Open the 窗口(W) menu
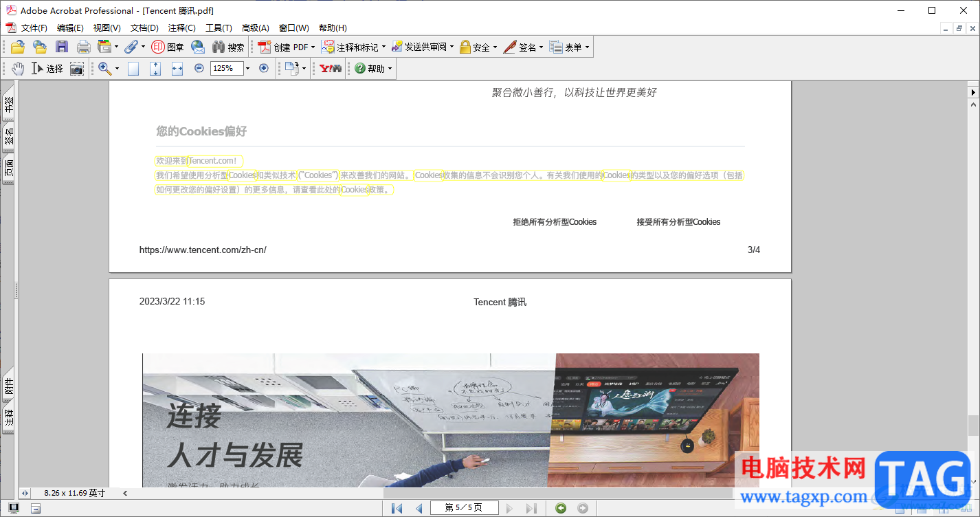980x517 pixels. tap(293, 28)
